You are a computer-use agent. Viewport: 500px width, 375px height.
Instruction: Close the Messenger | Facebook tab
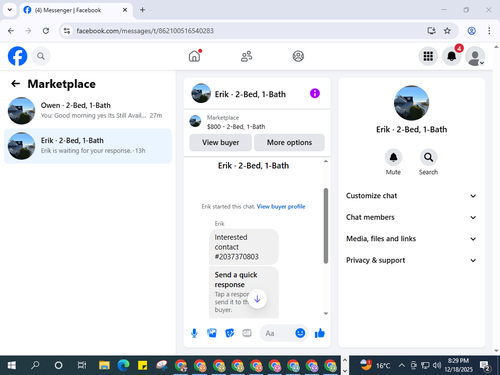[125, 10]
